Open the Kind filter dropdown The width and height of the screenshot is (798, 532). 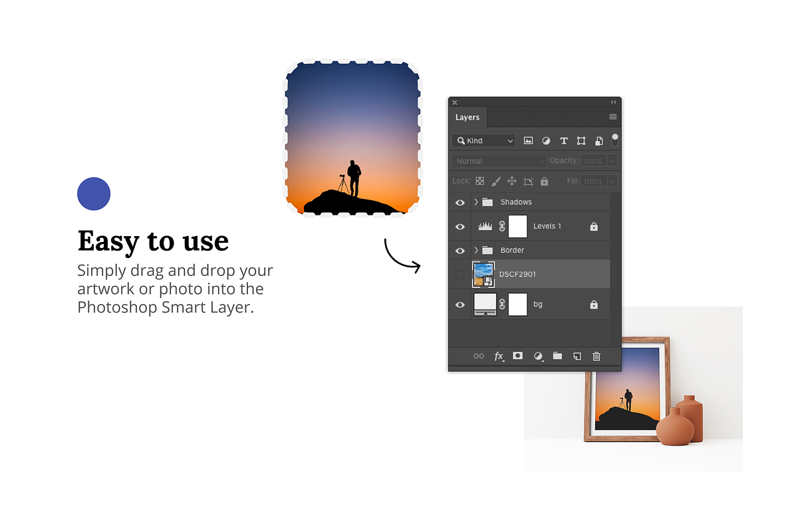pos(483,141)
